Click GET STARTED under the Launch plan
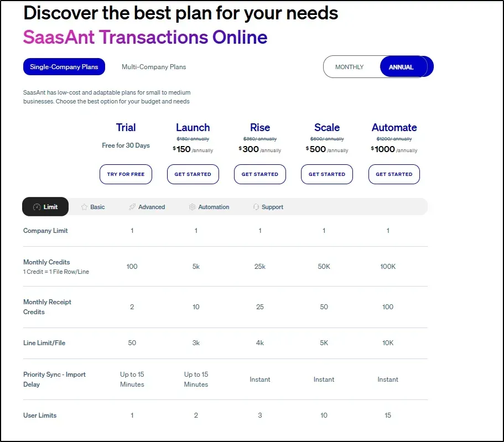 tap(193, 174)
